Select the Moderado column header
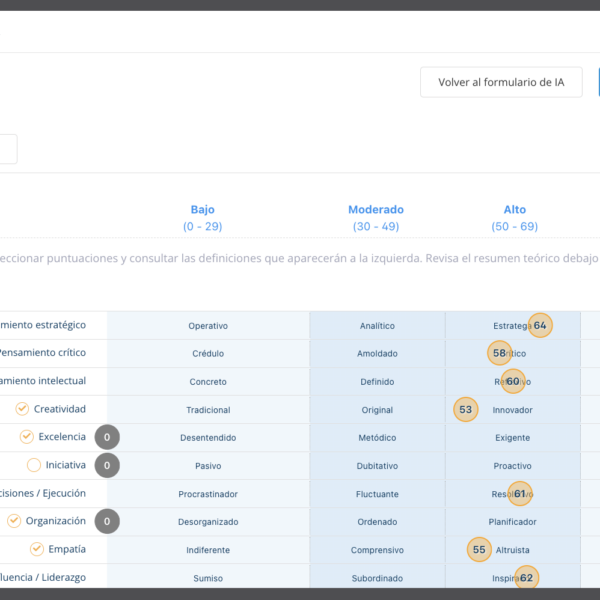This screenshot has width=600, height=600. click(x=376, y=210)
